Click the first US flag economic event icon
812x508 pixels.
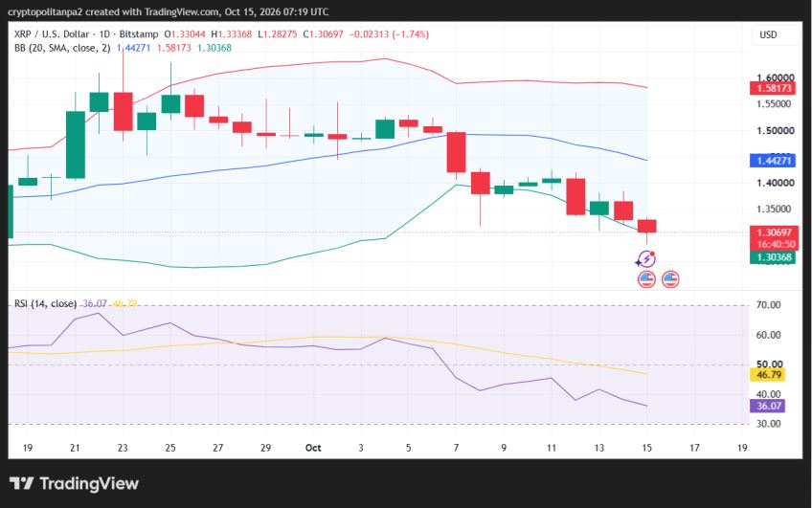[646, 279]
